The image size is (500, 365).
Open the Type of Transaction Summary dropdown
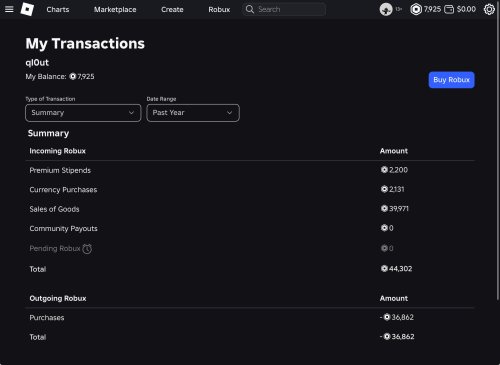[x=83, y=113]
